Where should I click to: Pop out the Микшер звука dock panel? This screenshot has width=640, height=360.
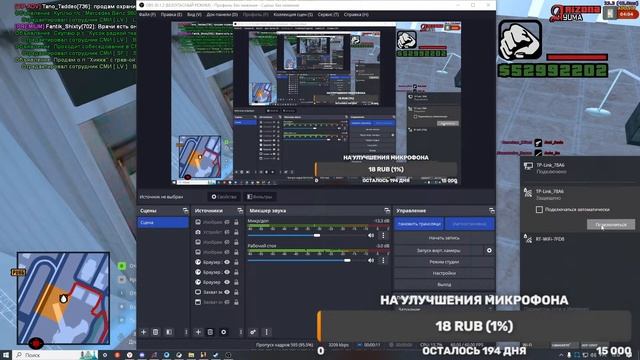click(387, 211)
